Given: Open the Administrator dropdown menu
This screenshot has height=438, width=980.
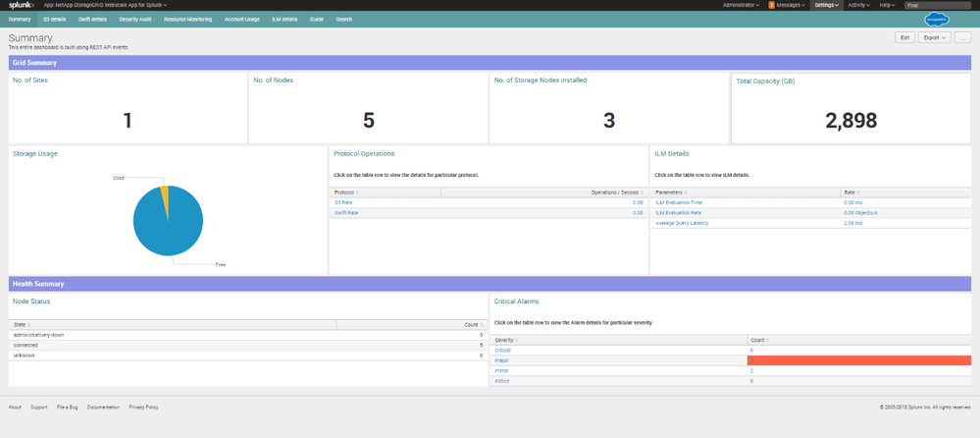Looking at the screenshot, I should point(741,5).
